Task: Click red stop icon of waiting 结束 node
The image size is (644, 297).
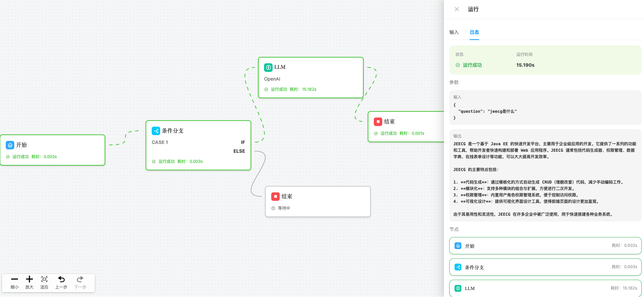Action: point(275,196)
